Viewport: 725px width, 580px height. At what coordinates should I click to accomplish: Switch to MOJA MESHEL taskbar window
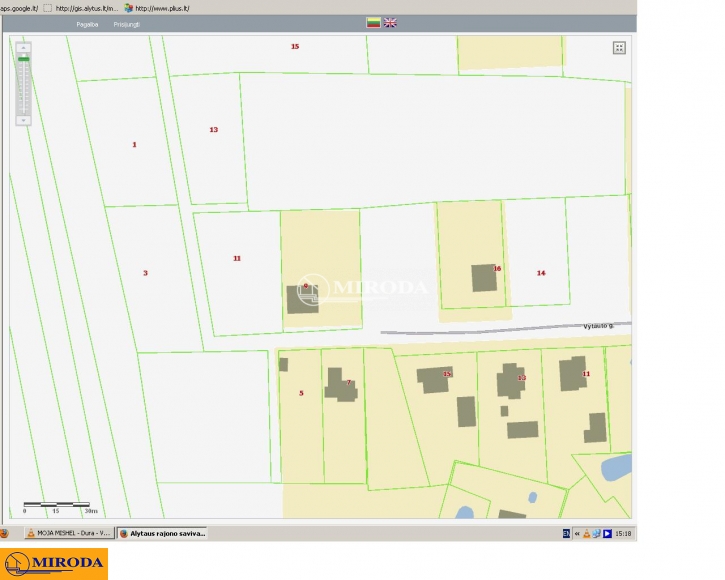(68, 533)
